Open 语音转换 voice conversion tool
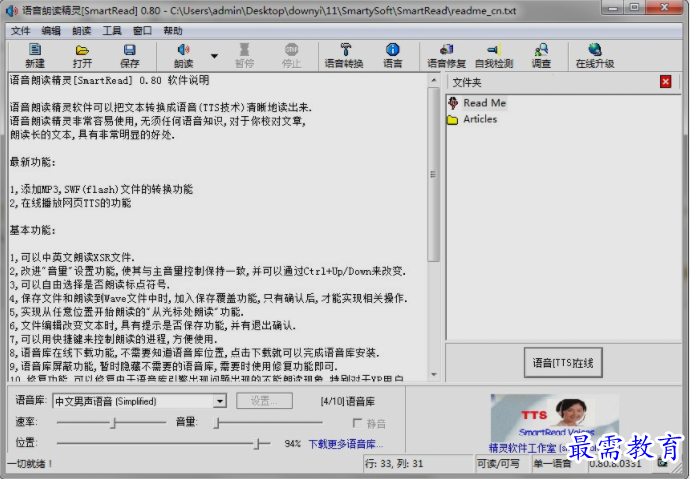The image size is (690, 479). (x=344, y=55)
